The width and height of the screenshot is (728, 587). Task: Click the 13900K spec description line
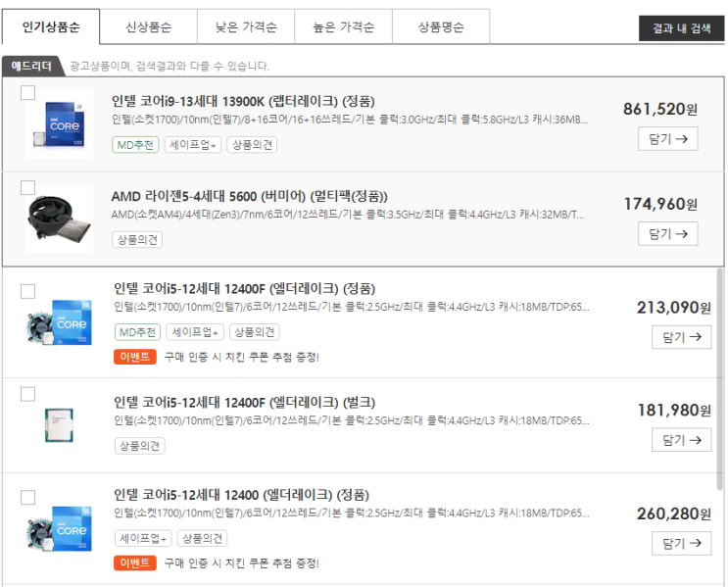[x=350, y=120]
